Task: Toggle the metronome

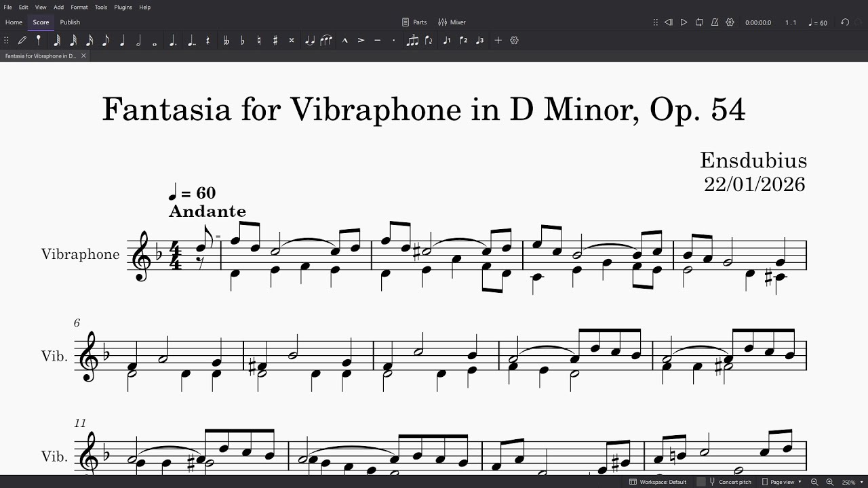Action: coord(715,22)
